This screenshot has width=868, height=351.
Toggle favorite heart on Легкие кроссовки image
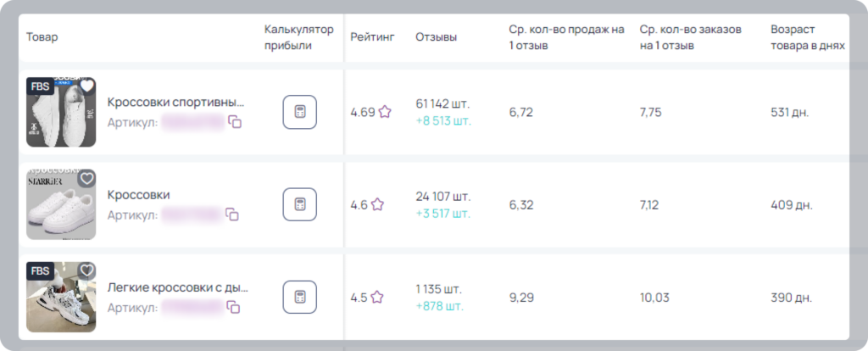pos(87,270)
